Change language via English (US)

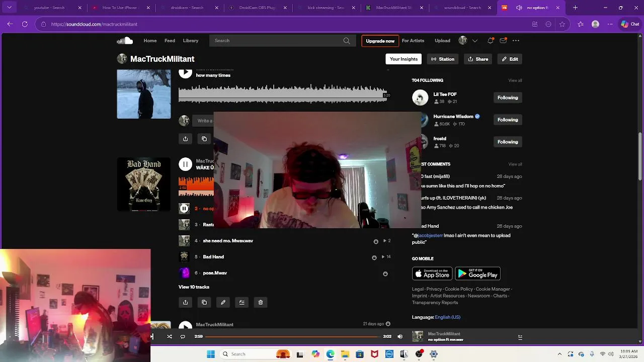pos(447,317)
